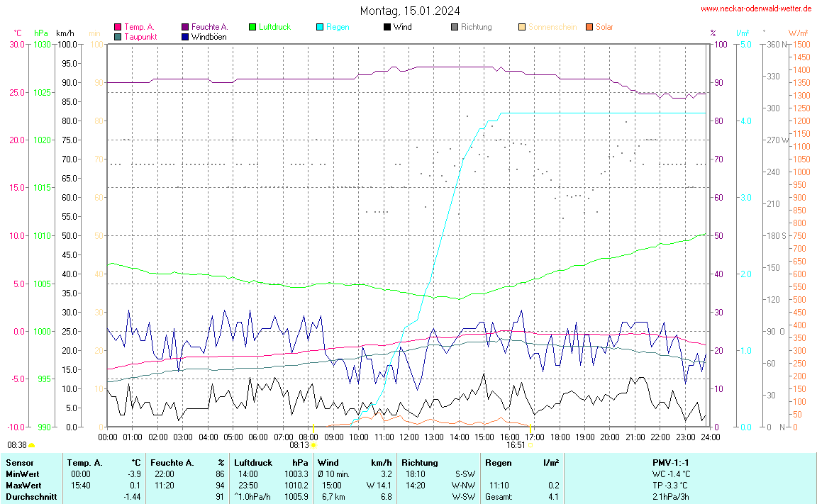
Task: Click the PMV-1:-1 header in the table
Action: [x=670, y=462]
